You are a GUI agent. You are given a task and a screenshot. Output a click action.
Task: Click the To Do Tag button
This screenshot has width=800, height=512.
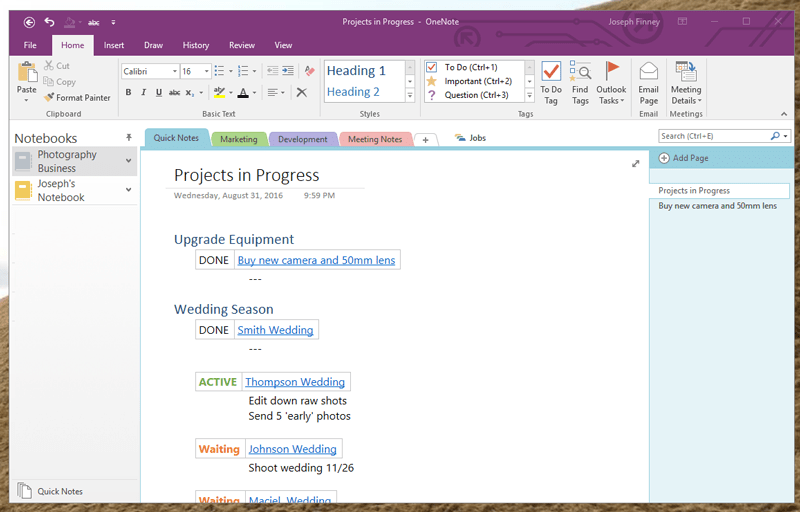tap(551, 83)
